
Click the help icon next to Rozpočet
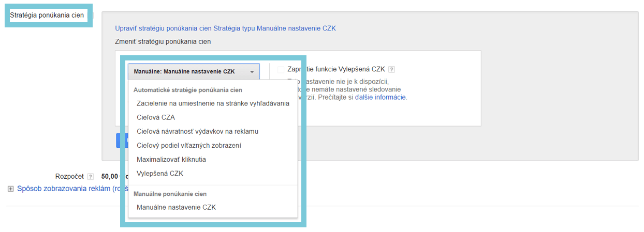[91, 176]
